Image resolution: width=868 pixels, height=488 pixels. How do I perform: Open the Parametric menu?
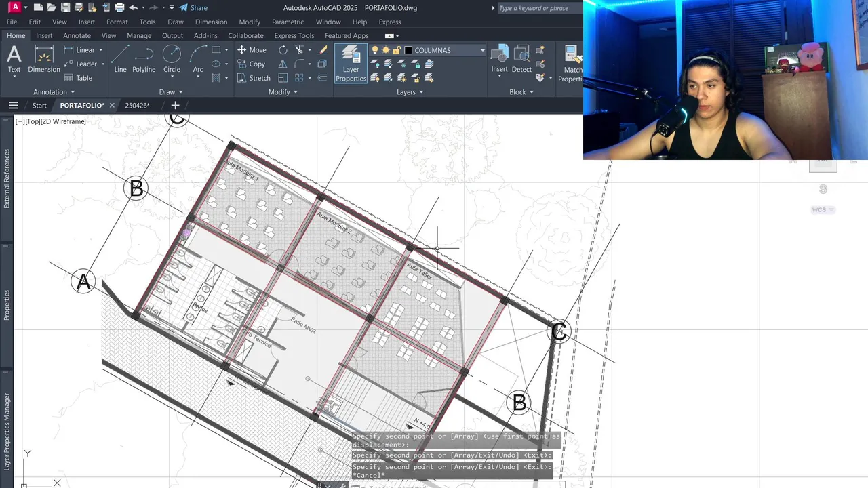coord(288,22)
